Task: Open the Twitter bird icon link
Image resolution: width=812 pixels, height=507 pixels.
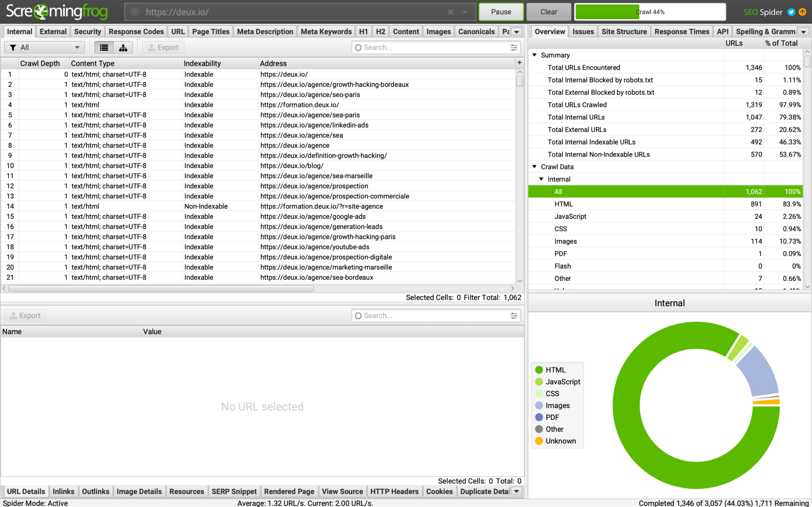Action: [791, 12]
